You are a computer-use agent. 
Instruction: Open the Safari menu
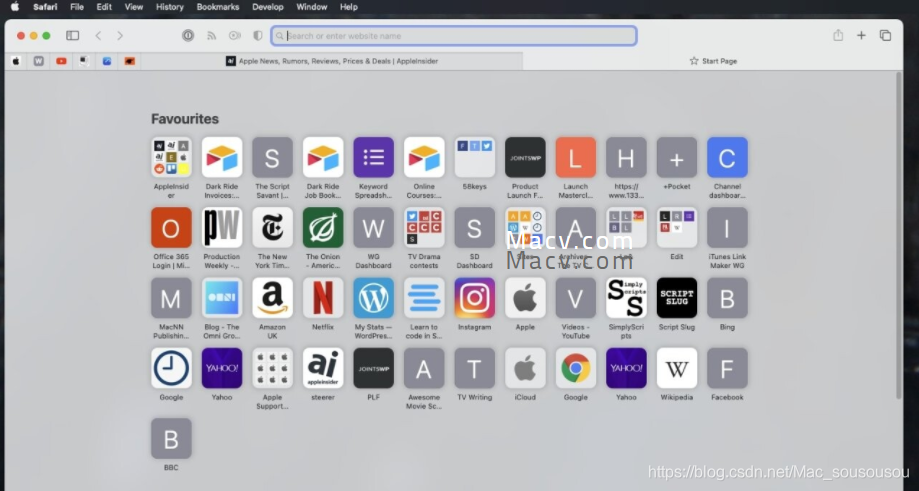45,7
